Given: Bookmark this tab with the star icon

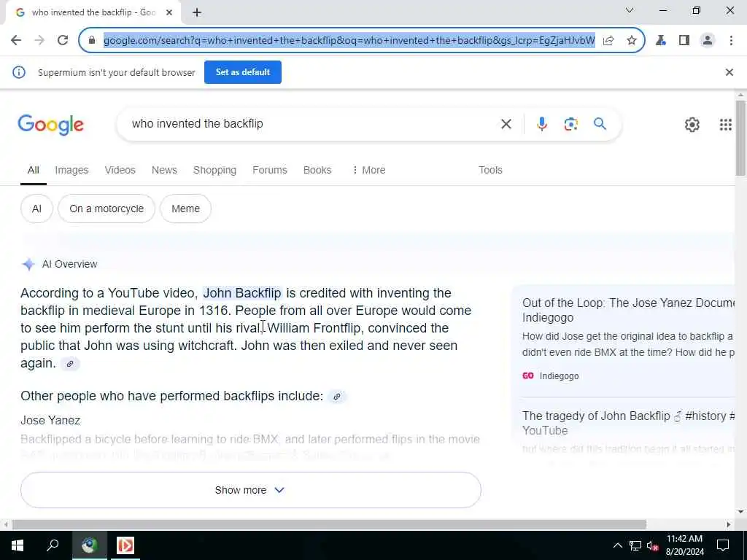Looking at the screenshot, I should tap(632, 41).
